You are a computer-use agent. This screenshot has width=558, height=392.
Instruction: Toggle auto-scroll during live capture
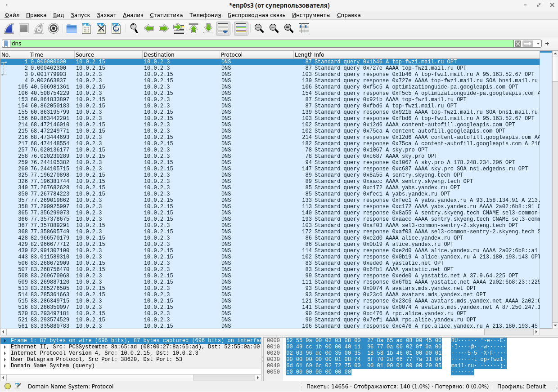point(223,28)
